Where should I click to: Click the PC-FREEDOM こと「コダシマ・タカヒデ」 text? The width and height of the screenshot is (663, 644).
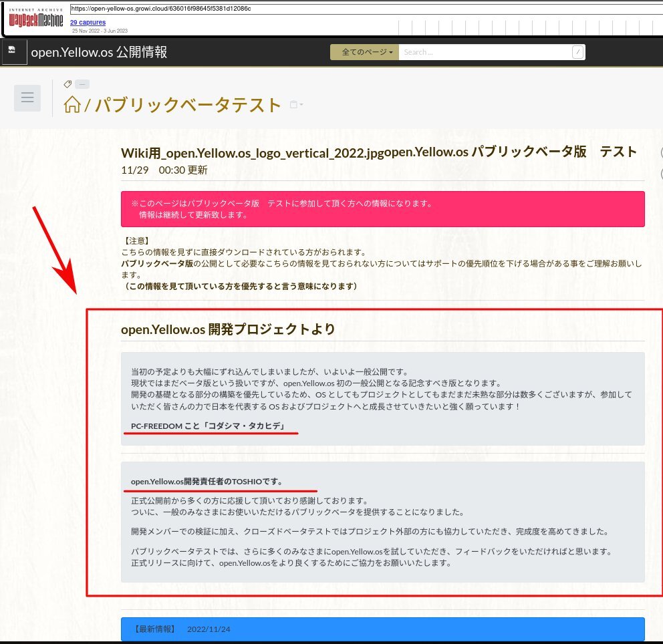pos(208,426)
